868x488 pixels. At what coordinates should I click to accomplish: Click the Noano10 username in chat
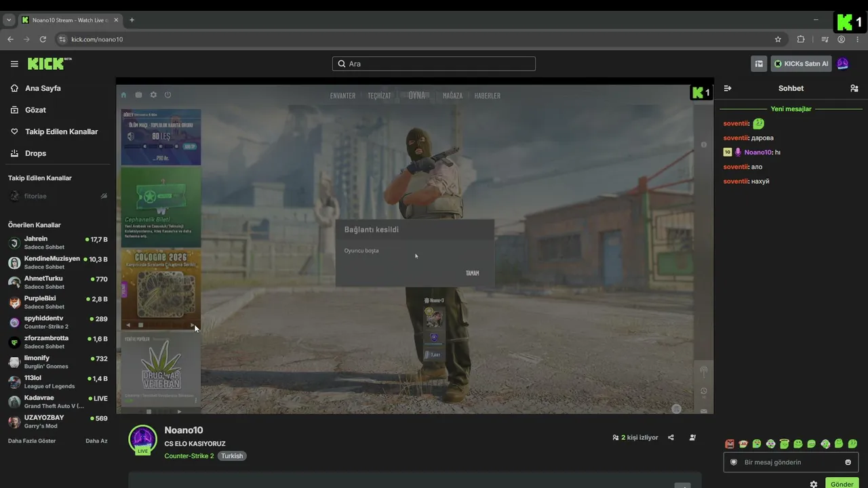[758, 152]
